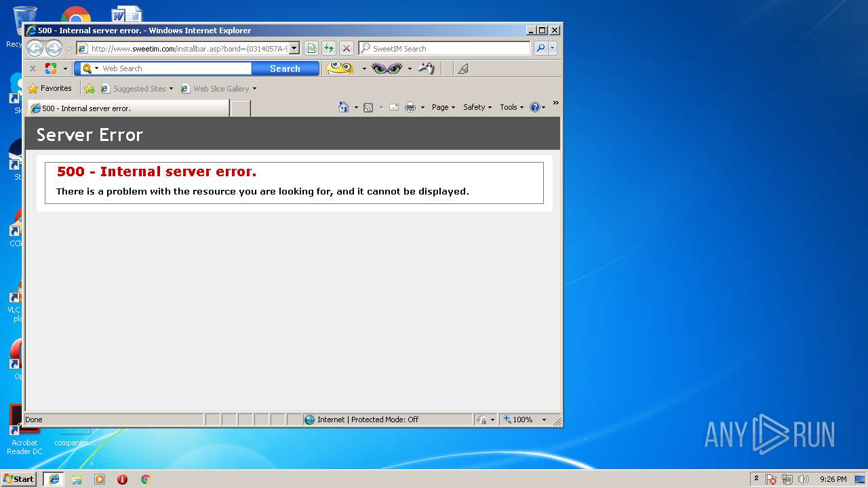
Task: Click the status bar privacy lock icon
Action: (x=481, y=420)
